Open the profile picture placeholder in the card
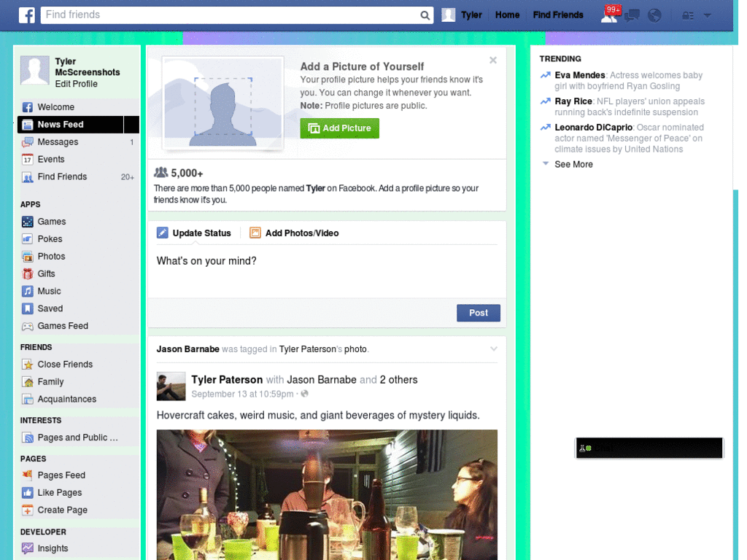Viewport: 747px width, 560px height. tap(223, 104)
